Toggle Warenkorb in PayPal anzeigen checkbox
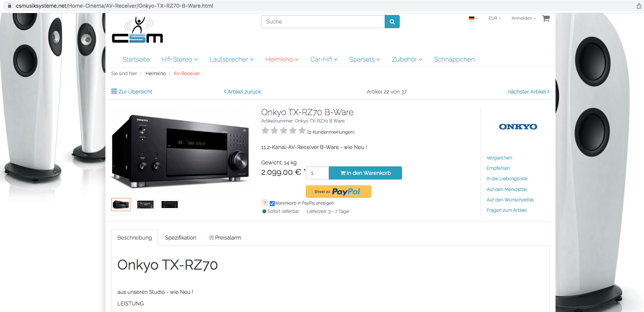This screenshot has height=312, width=644. pyautogui.click(x=272, y=203)
